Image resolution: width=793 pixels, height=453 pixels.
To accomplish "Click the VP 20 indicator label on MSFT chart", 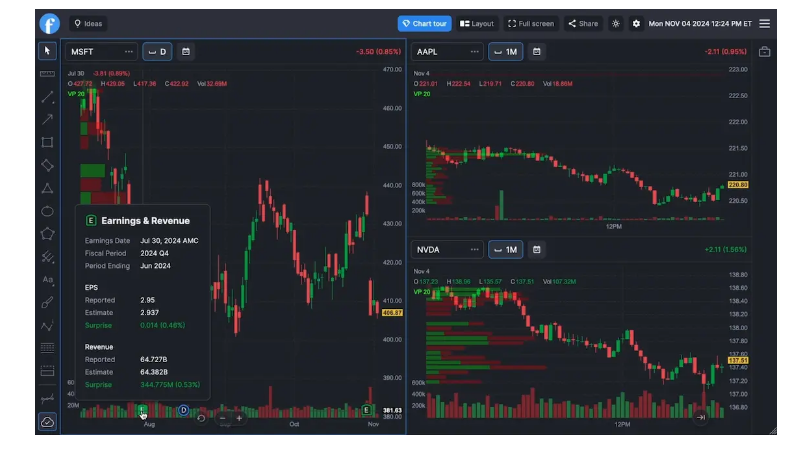I will coord(76,94).
